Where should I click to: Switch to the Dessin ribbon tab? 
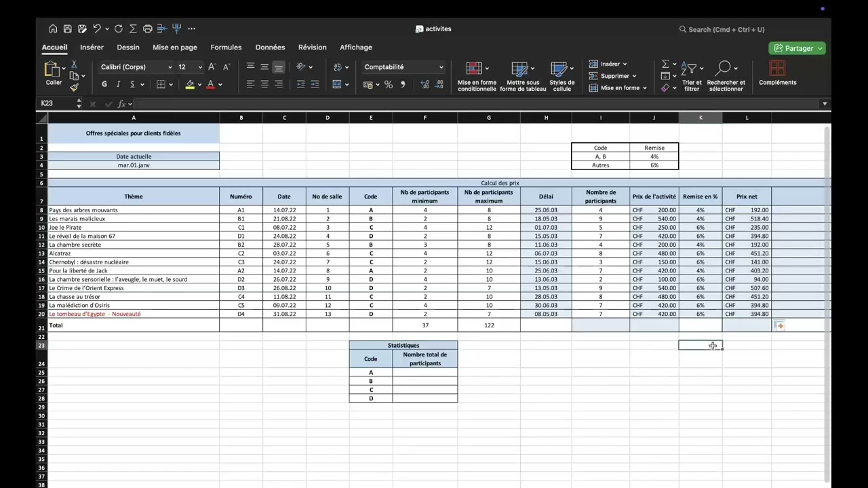[128, 47]
